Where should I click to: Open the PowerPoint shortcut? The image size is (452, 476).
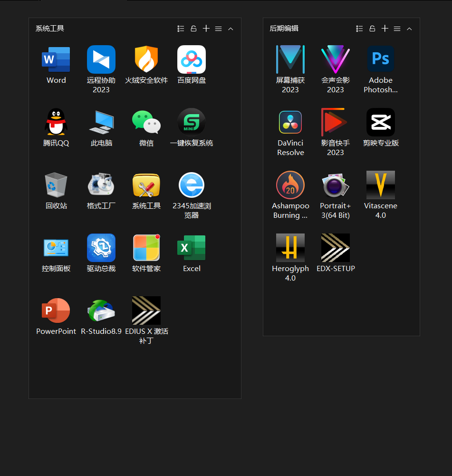coord(56,311)
